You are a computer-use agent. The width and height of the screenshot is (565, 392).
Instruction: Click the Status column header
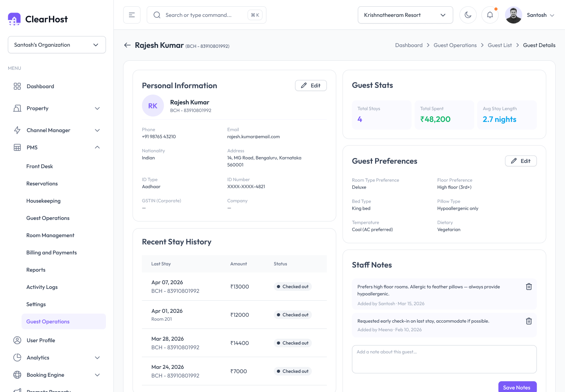281,264
